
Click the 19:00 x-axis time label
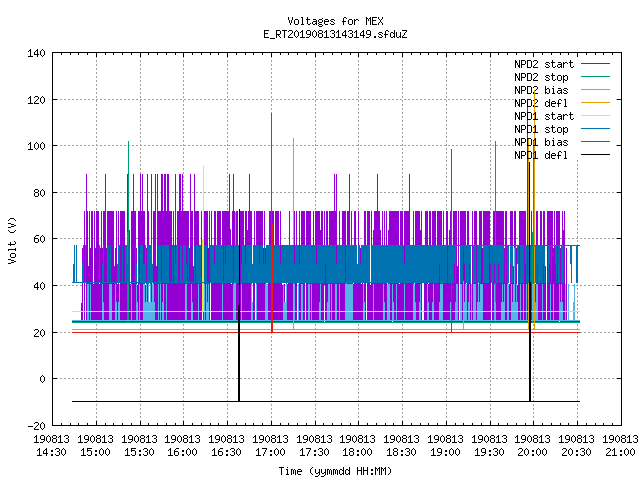pos(445,453)
